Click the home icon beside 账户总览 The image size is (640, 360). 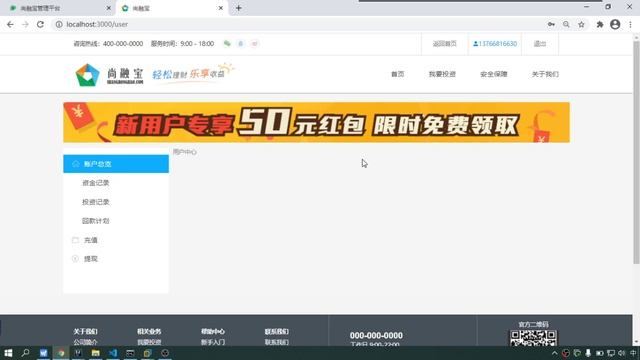(76, 164)
